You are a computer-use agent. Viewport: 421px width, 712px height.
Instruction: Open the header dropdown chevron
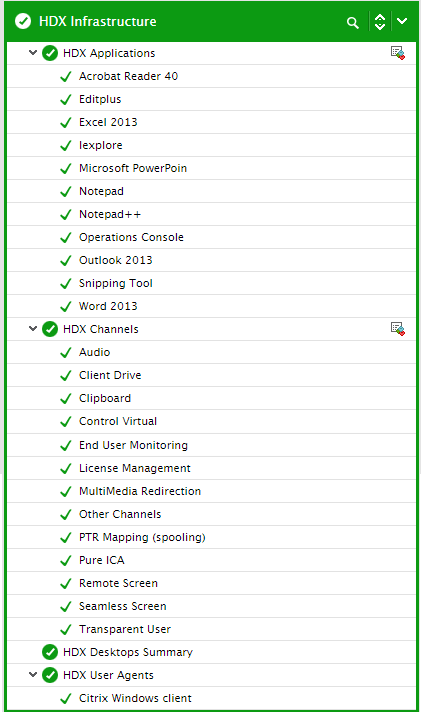click(402, 21)
